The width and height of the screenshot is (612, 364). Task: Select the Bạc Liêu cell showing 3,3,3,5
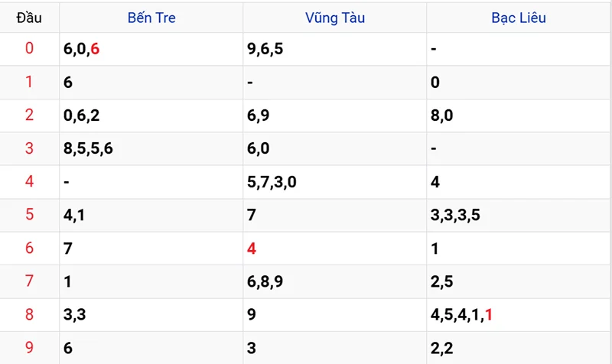coord(456,215)
